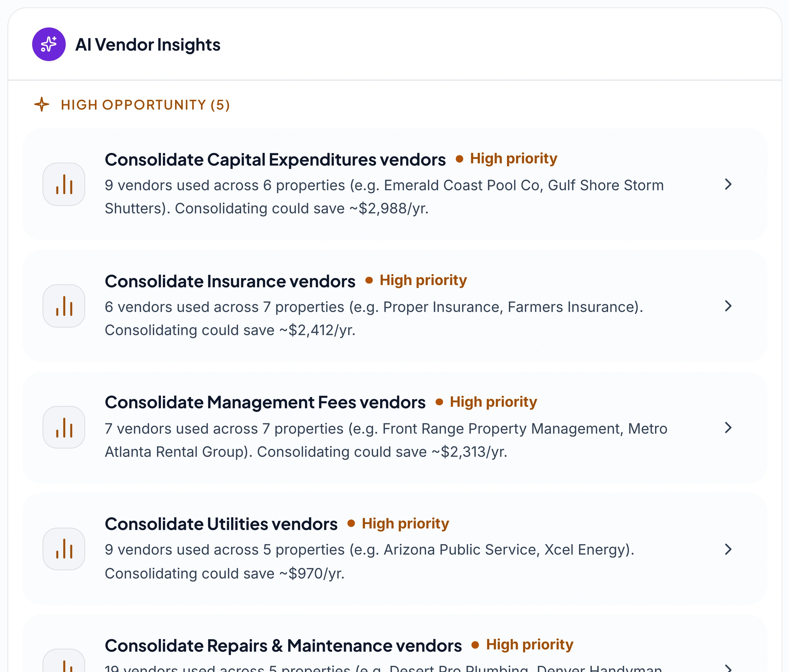Expand the Management Fees insight chevron

coord(728,428)
